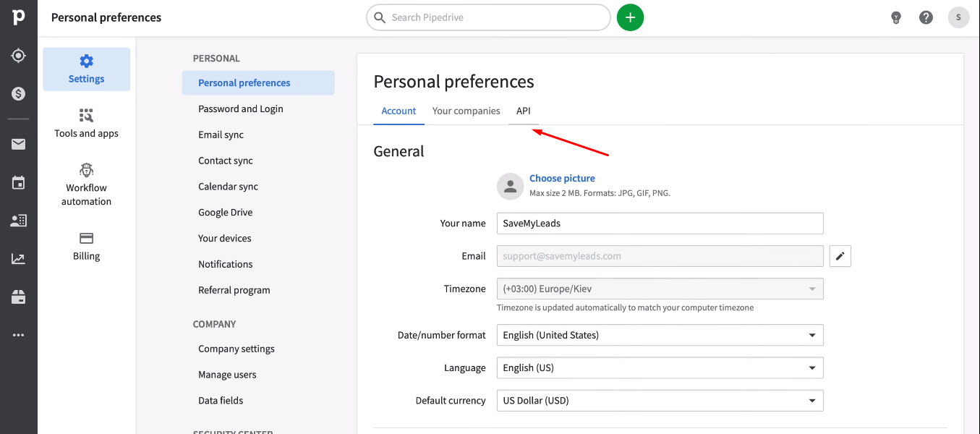Click Your name input field
This screenshot has height=434, width=980.
660,224
